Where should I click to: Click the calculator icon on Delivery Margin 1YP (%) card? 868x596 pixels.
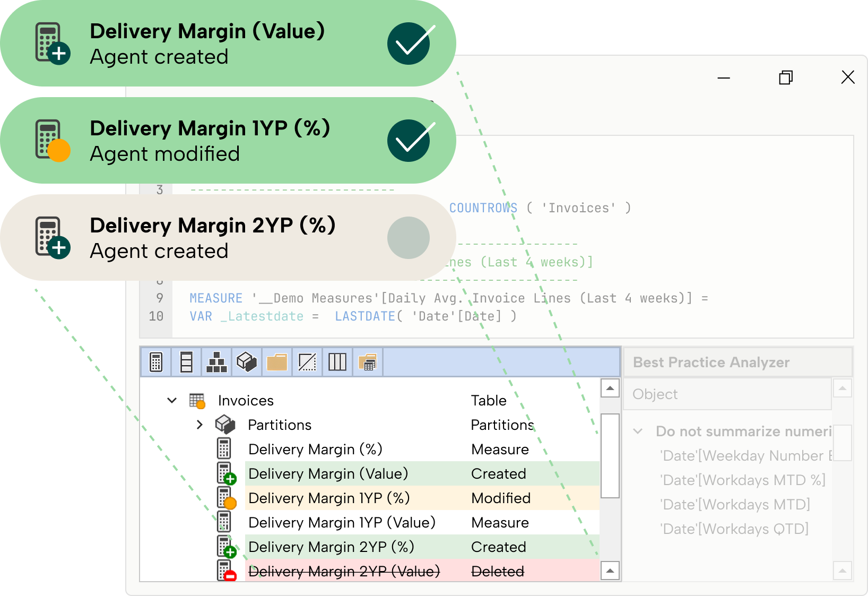coord(52,141)
